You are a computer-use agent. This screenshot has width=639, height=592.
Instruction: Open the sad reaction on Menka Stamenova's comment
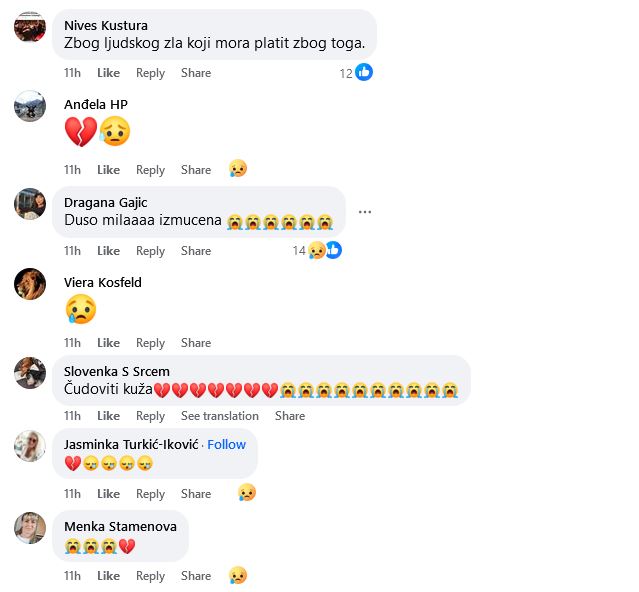pos(238,575)
